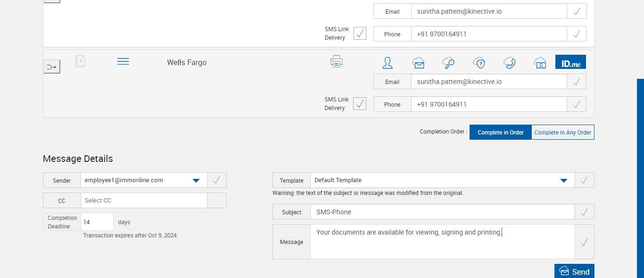Image resolution: width=644 pixels, height=278 pixels.
Task: Open the Select CC field
Action: click(x=144, y=201)
